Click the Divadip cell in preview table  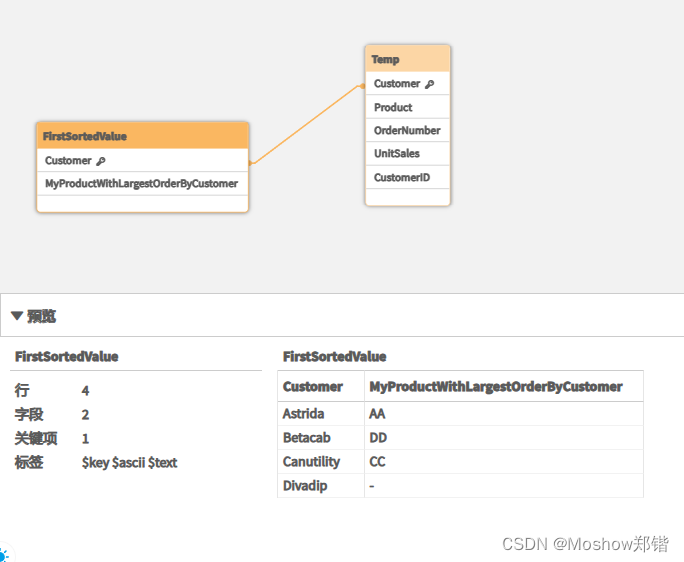click(x=321, y=486)
